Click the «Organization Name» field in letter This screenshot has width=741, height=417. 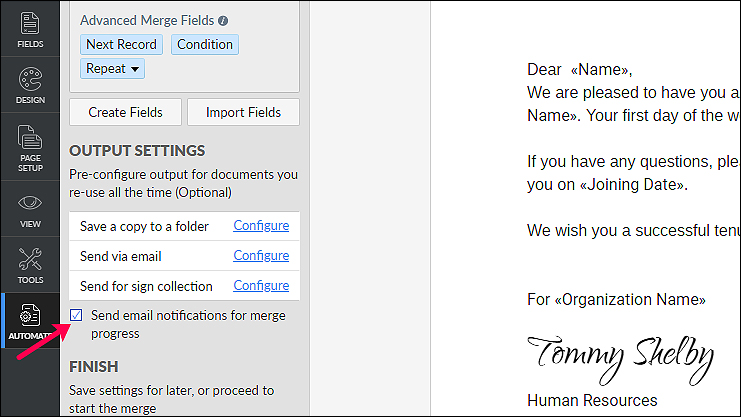tap(630, 300)
